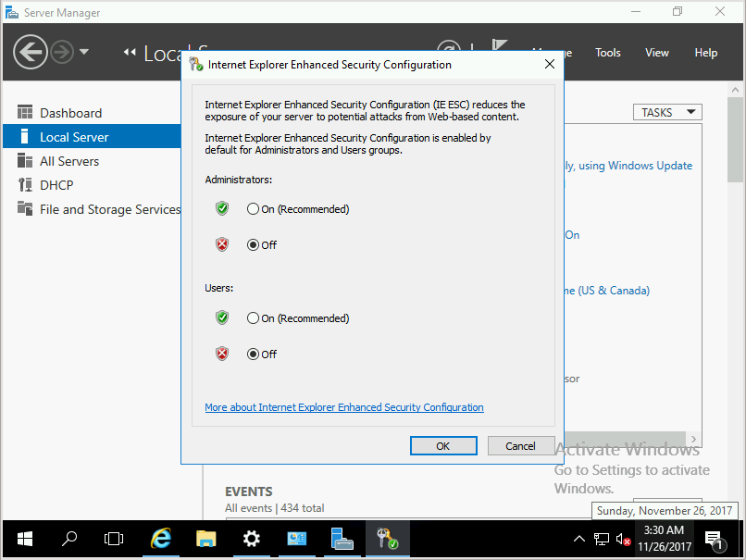The height and width of the screenshot is (560, 746).
Task: Click the IE Enhanced Security 'On' link
Action: point(572,235)
